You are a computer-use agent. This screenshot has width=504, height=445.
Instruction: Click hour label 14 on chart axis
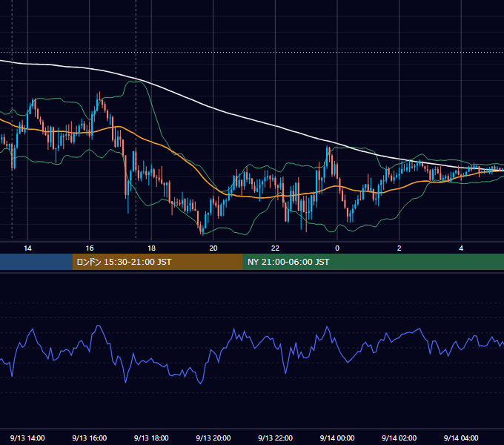(27, 248)
